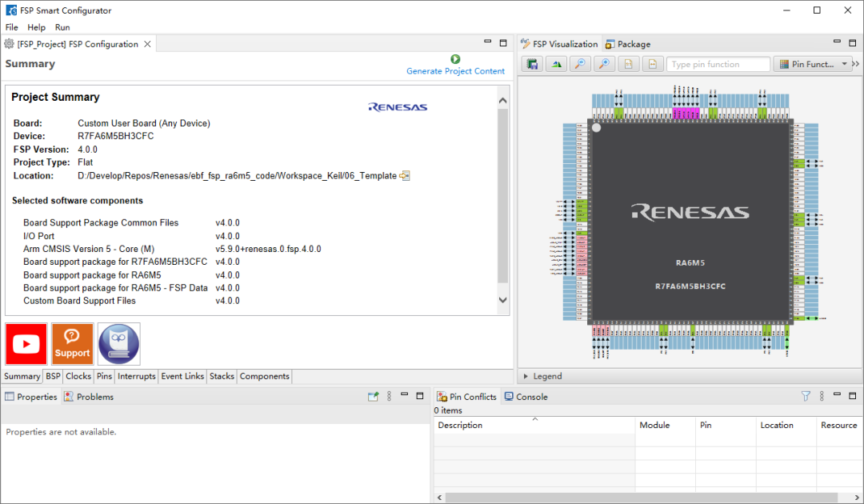The width and height of the screenshot is (864, 504).
Task: Click the Generate Project Content green icon
Action: [455, 59]
